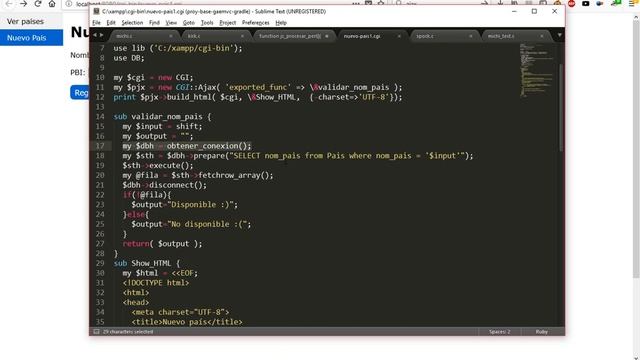Screen dimensions: 640x360
Task: Close the michi_test.c tab
Action: (542, 36)
